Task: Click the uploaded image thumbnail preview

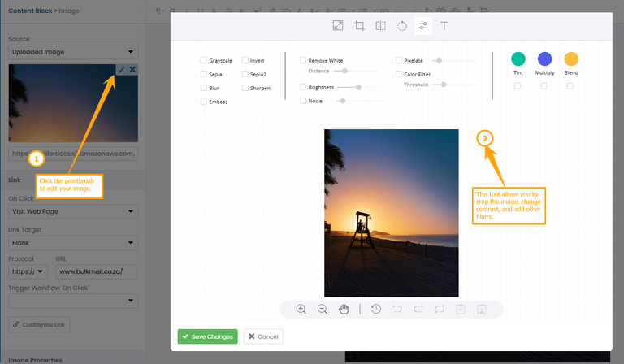Action: tap(73, 103)
